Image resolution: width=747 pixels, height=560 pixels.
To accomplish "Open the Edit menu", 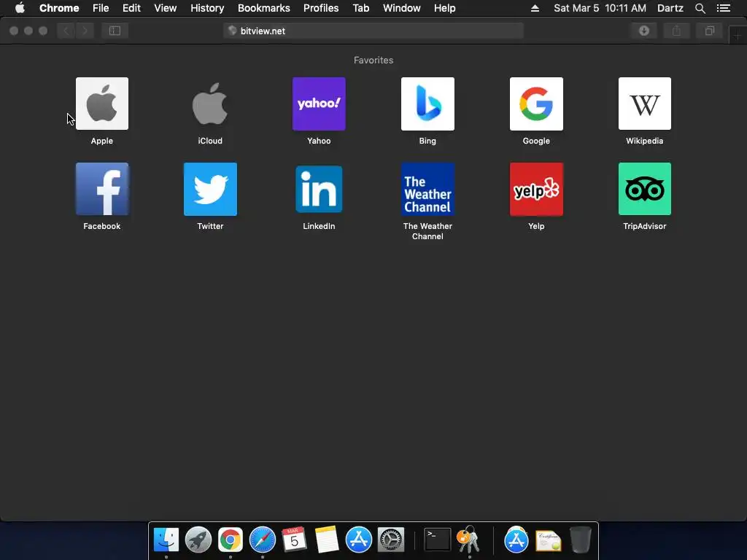I will [x=131, y=8].
